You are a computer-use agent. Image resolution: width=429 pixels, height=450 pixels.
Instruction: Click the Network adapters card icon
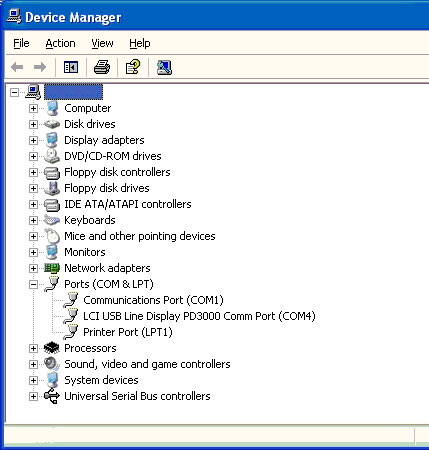(52, 268)
